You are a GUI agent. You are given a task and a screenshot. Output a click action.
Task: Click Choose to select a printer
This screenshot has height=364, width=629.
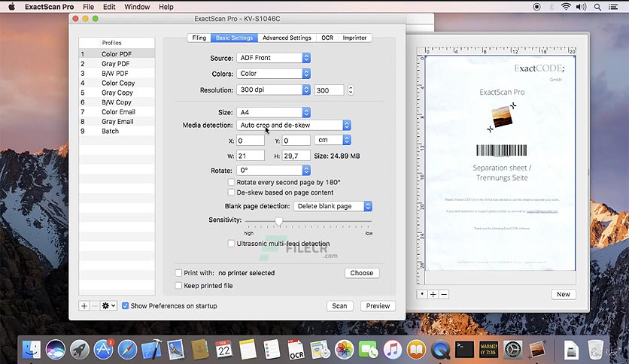coord(362,273)
